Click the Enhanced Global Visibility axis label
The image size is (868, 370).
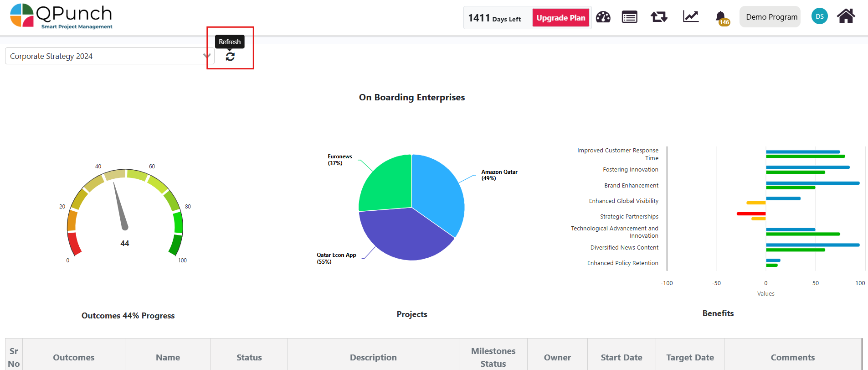(x=624, y=201)
